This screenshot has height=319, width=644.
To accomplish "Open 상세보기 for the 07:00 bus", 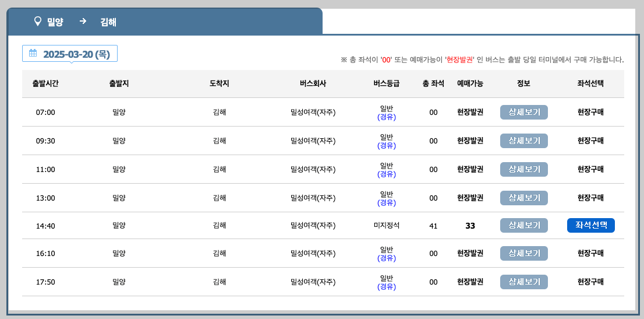I will point(524,112).
